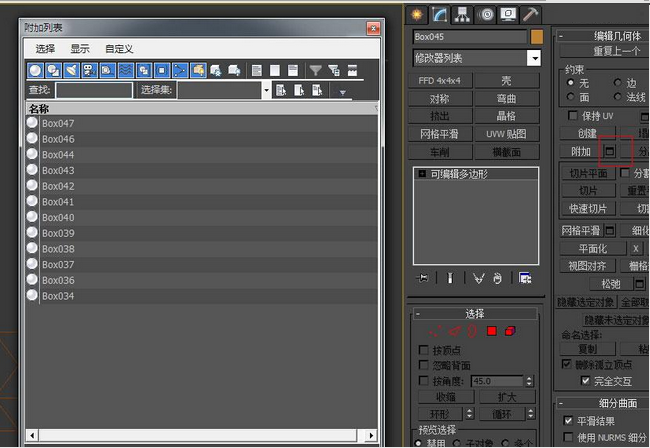
Task: Open the 自定义 menu in Attach List
Action: (x=119, y=49)
